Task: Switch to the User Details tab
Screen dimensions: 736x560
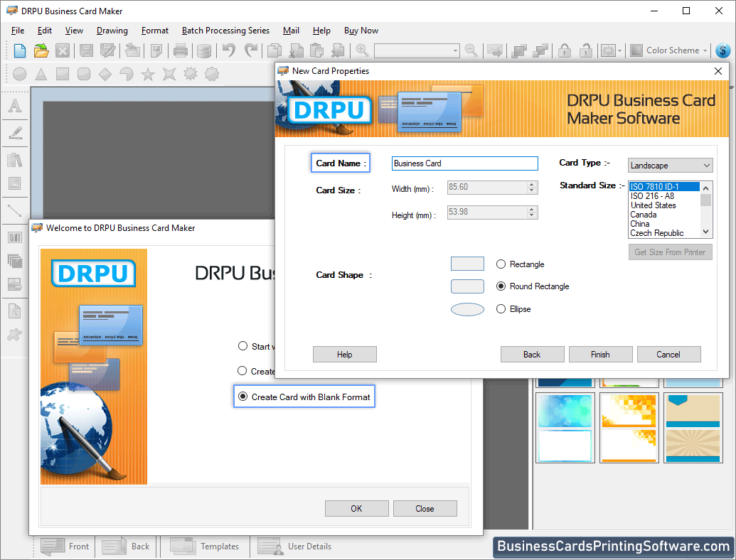Action: pyautogui.click(x=295, y=546)
